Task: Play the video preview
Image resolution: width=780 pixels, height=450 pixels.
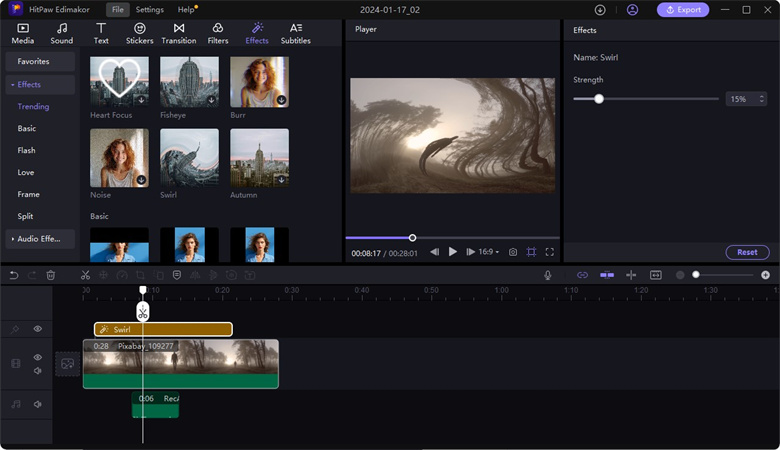Action: tap(453, 252)
